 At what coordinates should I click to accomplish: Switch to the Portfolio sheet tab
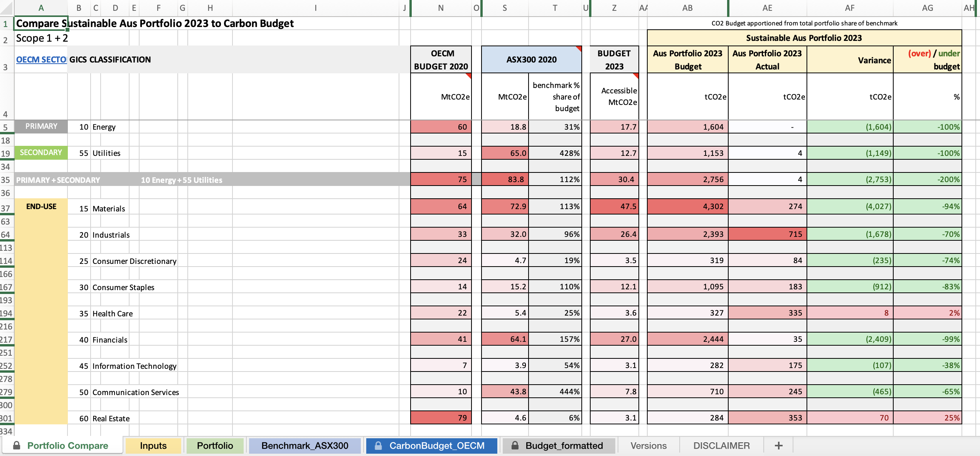(x=215, y=446)
